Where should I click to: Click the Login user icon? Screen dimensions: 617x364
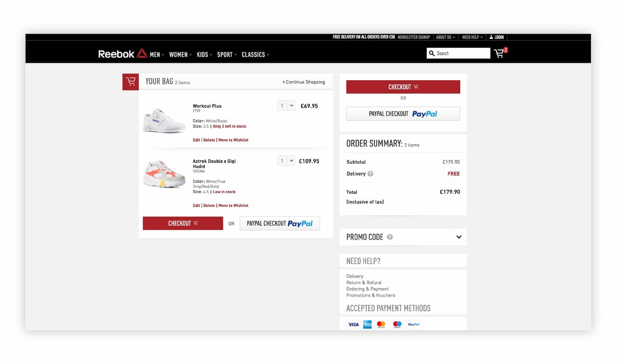(x=491, y=37)
